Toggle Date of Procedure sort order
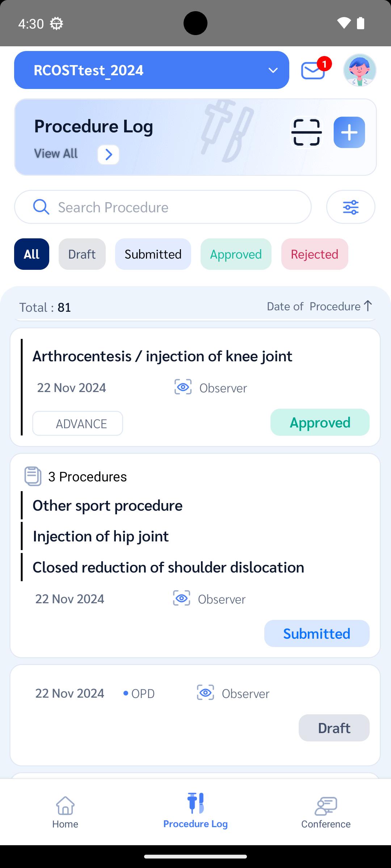The width and height of the screenshot is (391, 868). [320, 306]
